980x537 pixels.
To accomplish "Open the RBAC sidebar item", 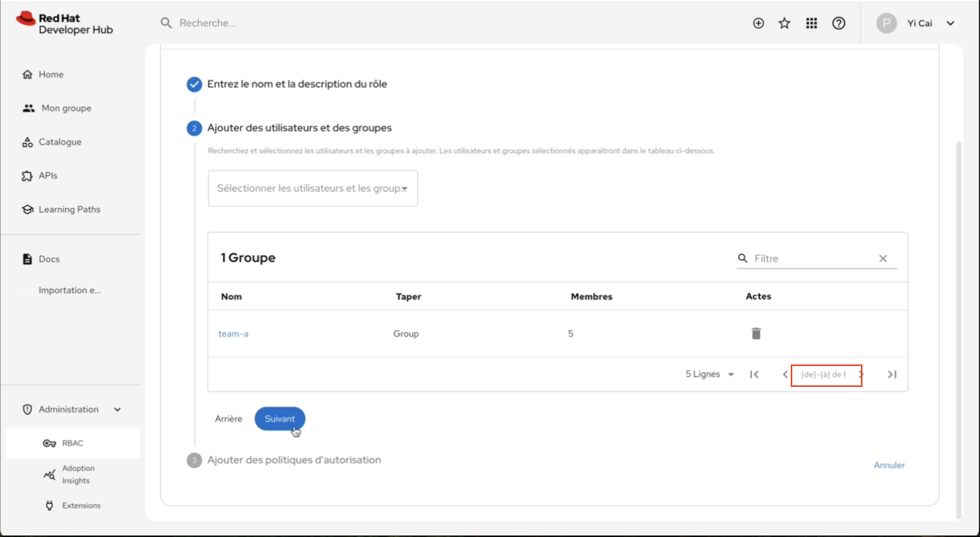I will coord(72,443).
